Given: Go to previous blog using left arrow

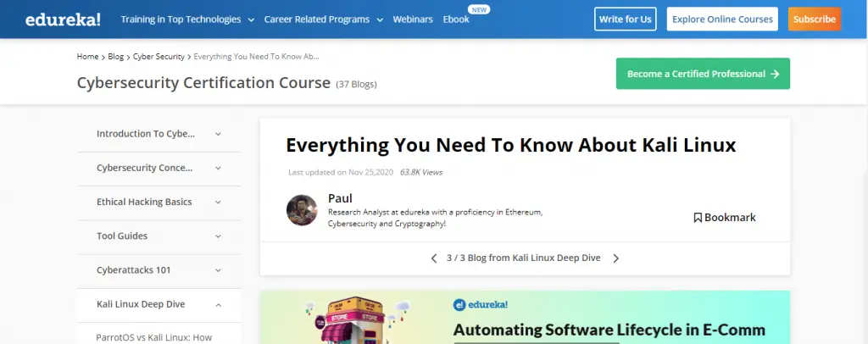Looking at the screenshot, I should (x=434, y=258).
